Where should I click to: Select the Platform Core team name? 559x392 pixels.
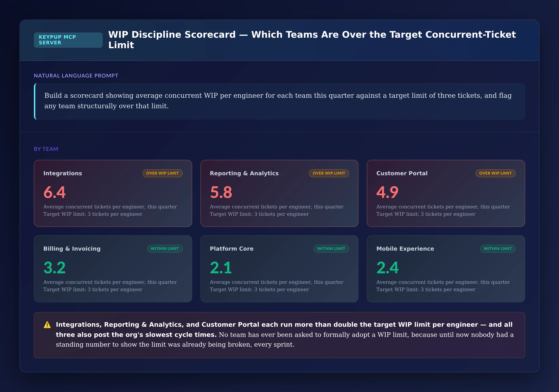click(x=231, y=249)
